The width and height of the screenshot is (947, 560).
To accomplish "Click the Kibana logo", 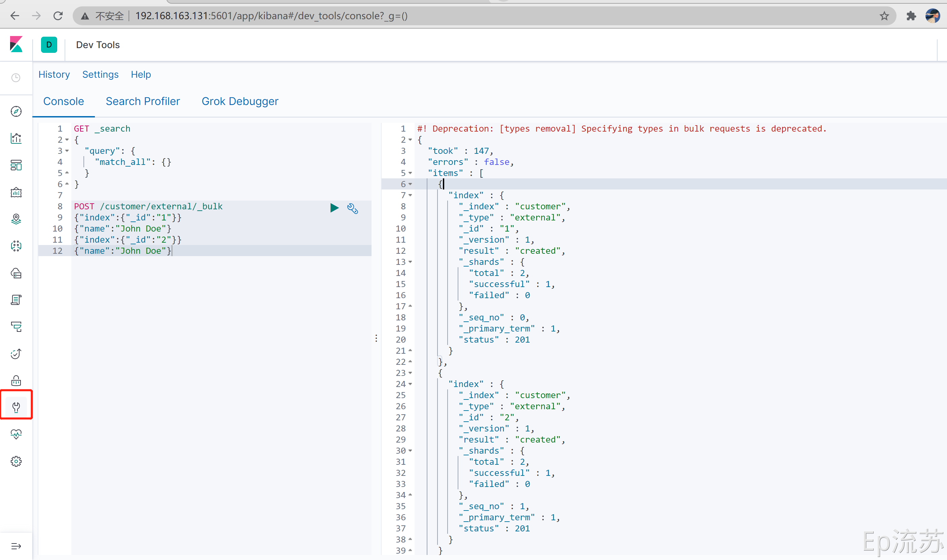I will click(16, 44).
